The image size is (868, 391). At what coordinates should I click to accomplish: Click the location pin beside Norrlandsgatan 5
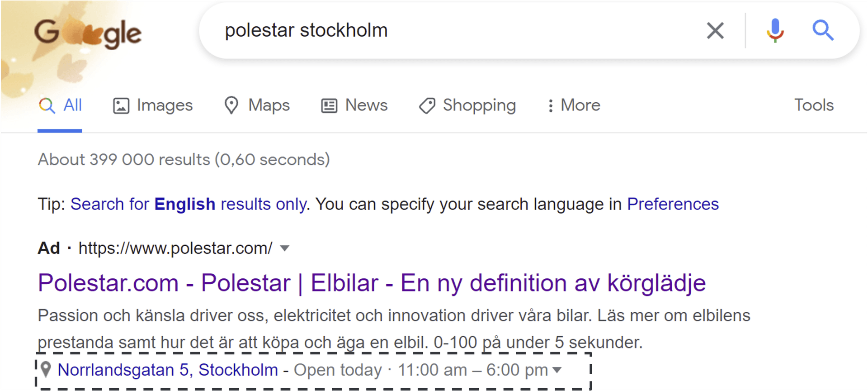pyautogui.click(x=46, y=369)
